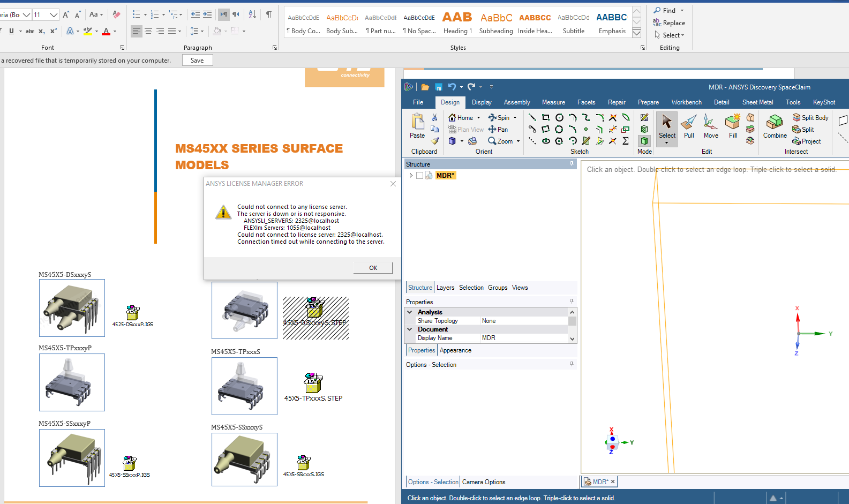Open the Assembly ribbon tab
This screenshot has height=504, width=849.
517,102
